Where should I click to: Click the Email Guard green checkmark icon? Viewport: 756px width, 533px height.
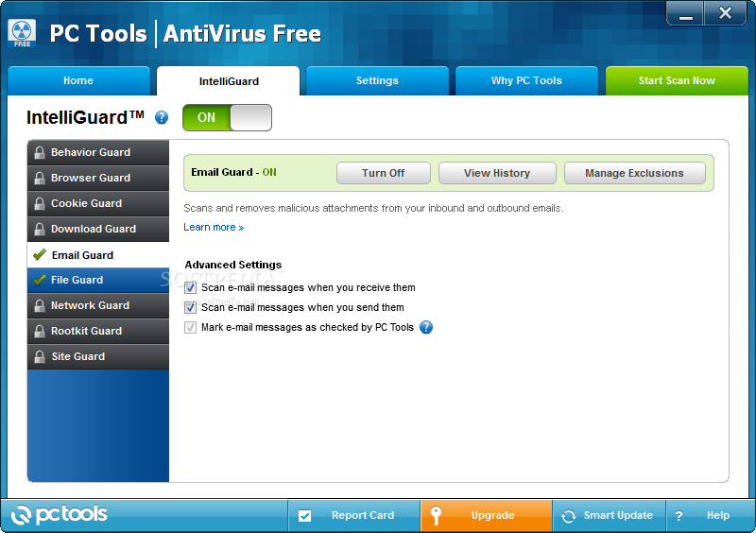click(40, 254)
